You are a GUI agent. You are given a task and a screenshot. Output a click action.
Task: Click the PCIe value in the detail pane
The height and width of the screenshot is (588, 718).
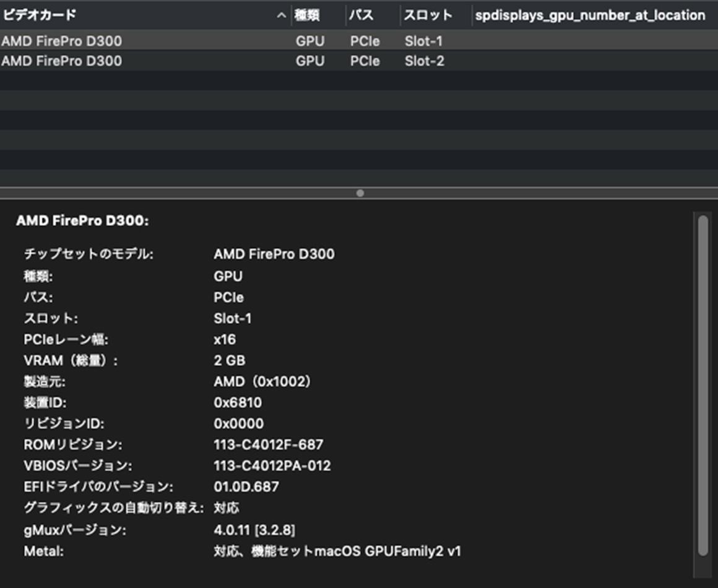[x=228, y=297]
